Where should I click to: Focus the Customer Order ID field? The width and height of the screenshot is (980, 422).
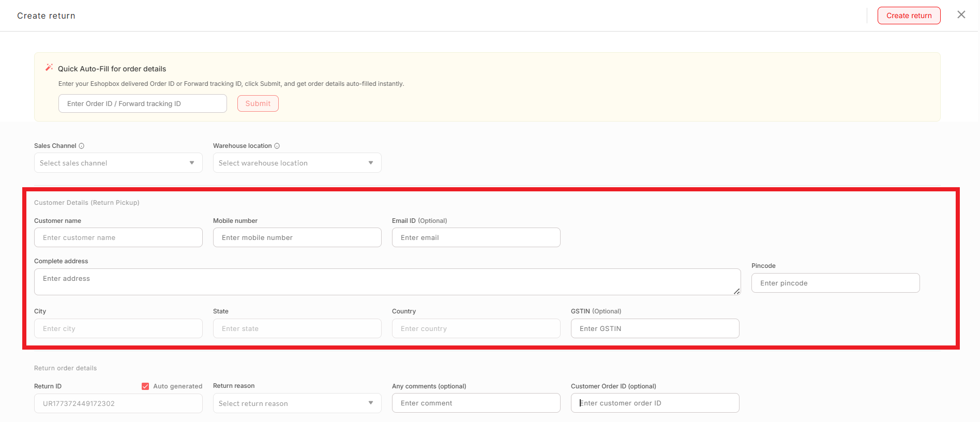pyautogui.click(x=655, y=403)
